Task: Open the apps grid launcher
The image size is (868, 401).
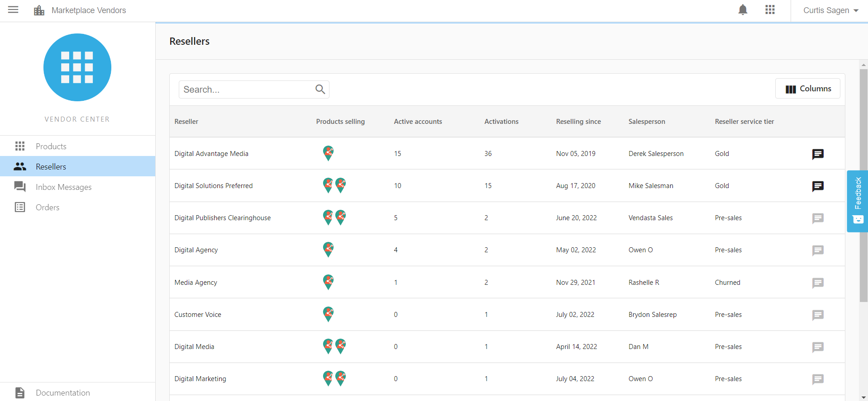Action: 770,10
